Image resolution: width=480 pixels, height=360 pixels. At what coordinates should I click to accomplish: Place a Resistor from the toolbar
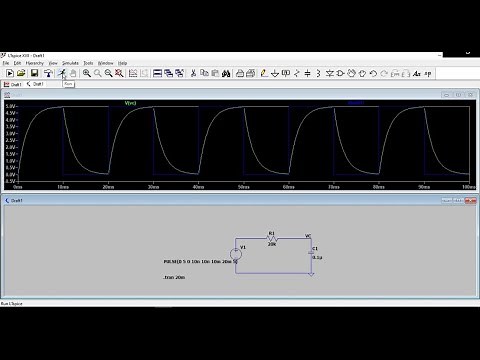pos(297,73)
